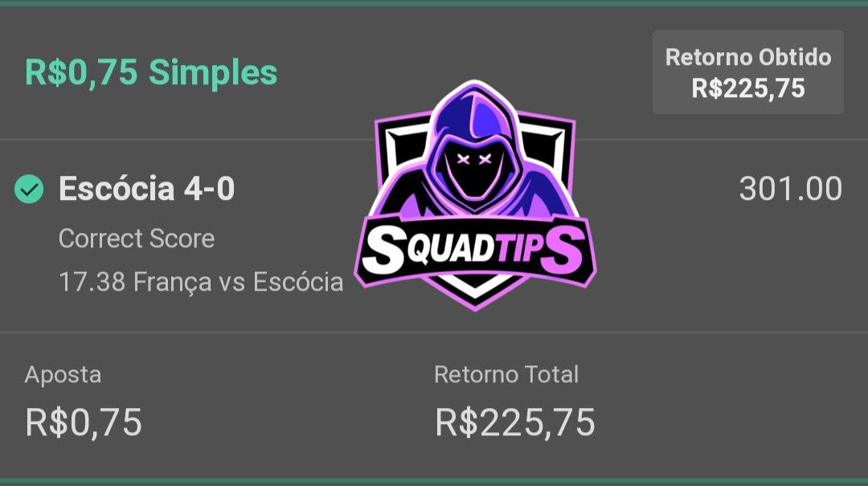Click the "Simples" bet type word

(x=213, y=73)
